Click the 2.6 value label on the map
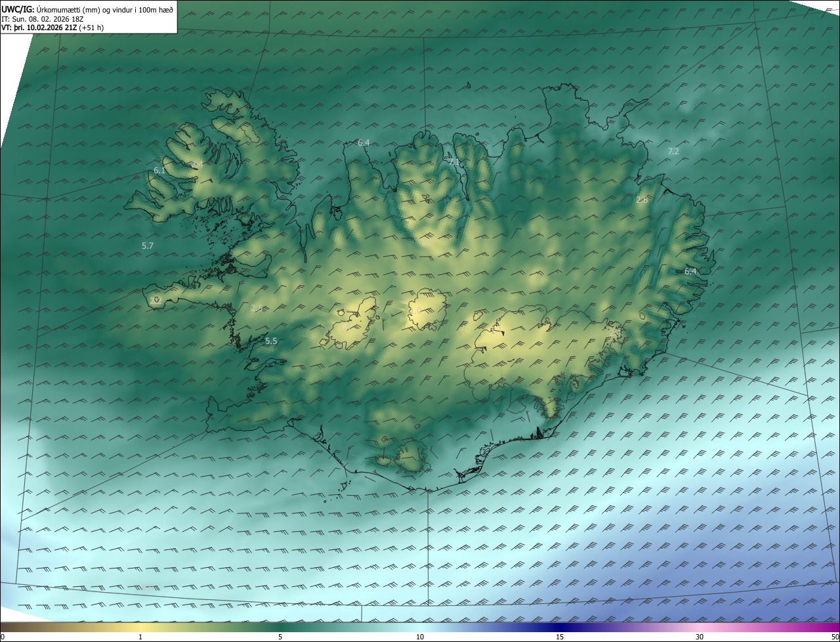The width and height of the screenshot is (840, 642). [257, 308]
